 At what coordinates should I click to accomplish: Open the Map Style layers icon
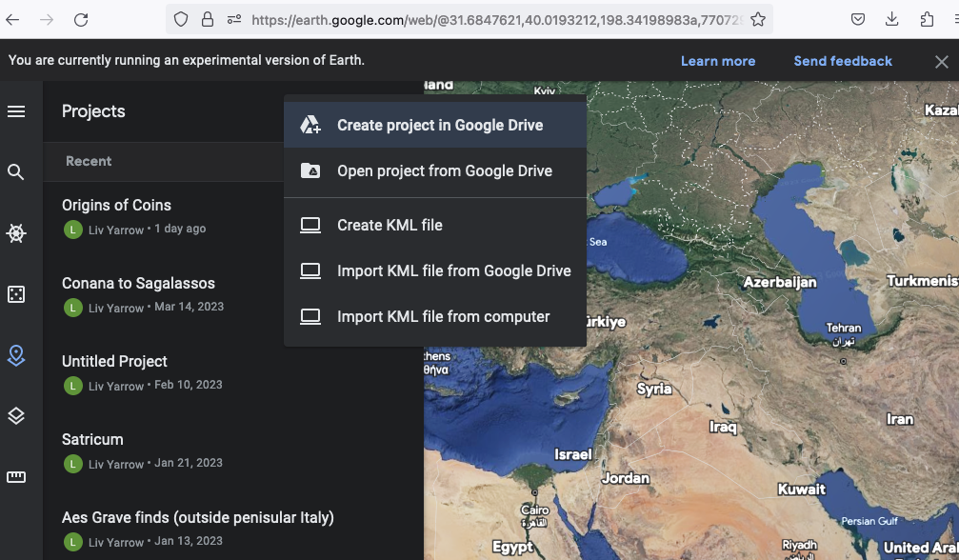pos(16,416)
